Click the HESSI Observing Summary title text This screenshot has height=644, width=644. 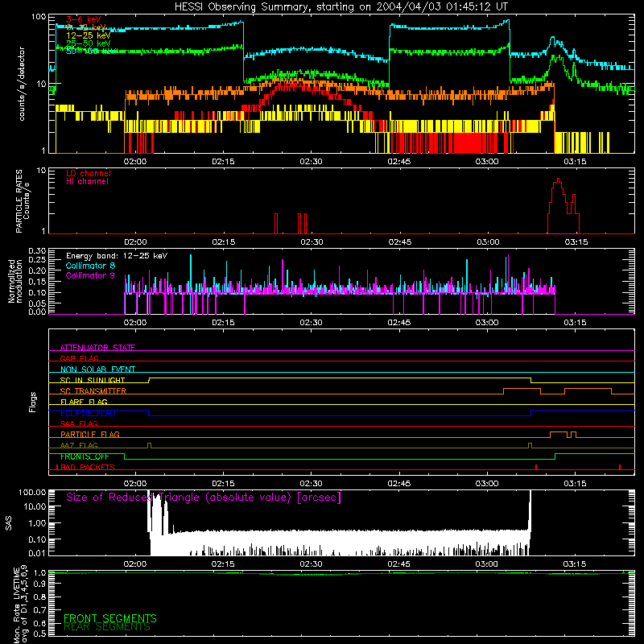coord(341,6)
